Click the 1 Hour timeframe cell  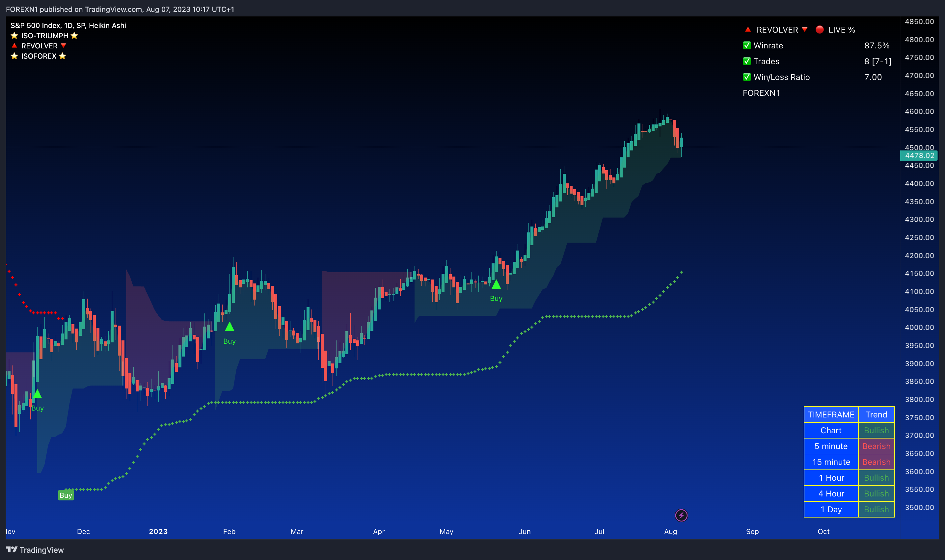click(831, 478)
